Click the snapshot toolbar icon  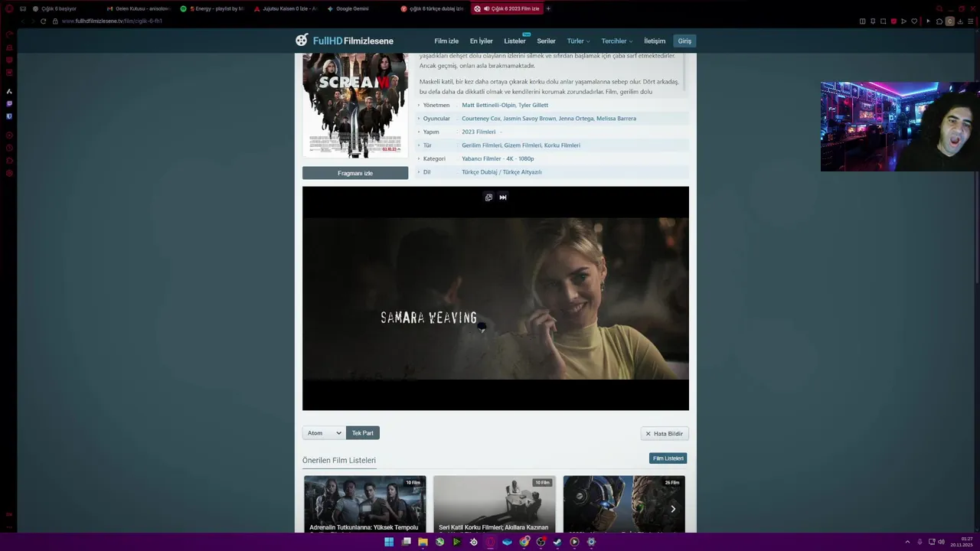click(883, 21)
